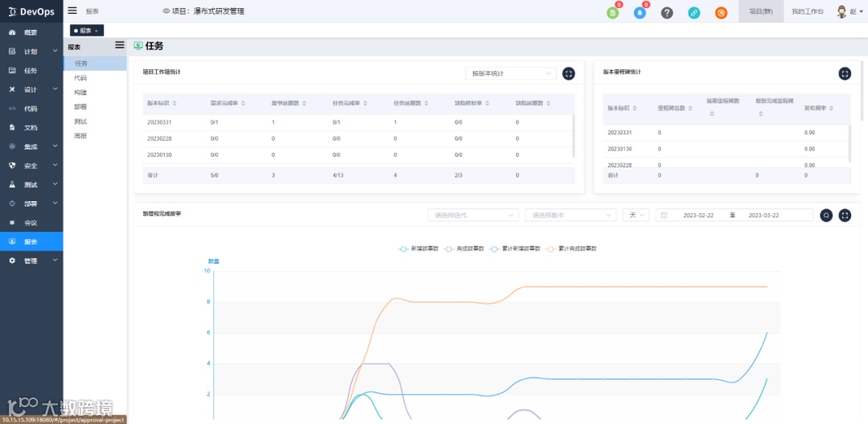Open the 代码 module in dark sidebar
868x424 pixels.
click(x=31, y=109)
